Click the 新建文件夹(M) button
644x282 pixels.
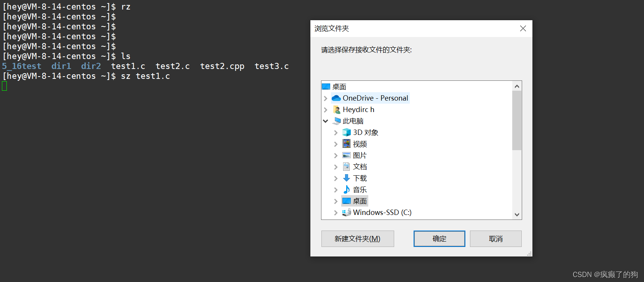coord(358,239)
